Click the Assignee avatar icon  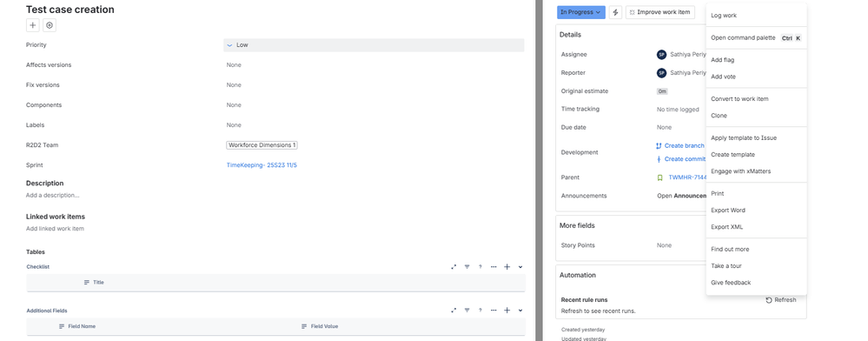click(661, 54)
